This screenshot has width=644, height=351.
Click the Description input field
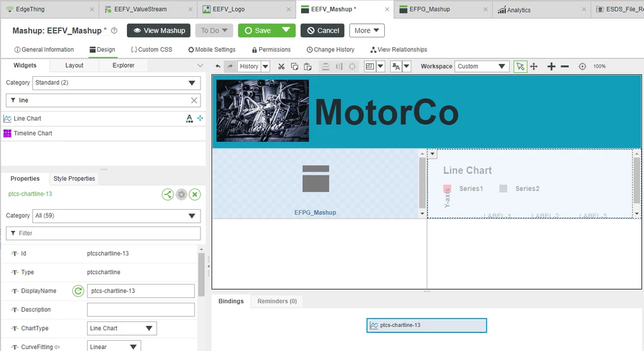141,310
